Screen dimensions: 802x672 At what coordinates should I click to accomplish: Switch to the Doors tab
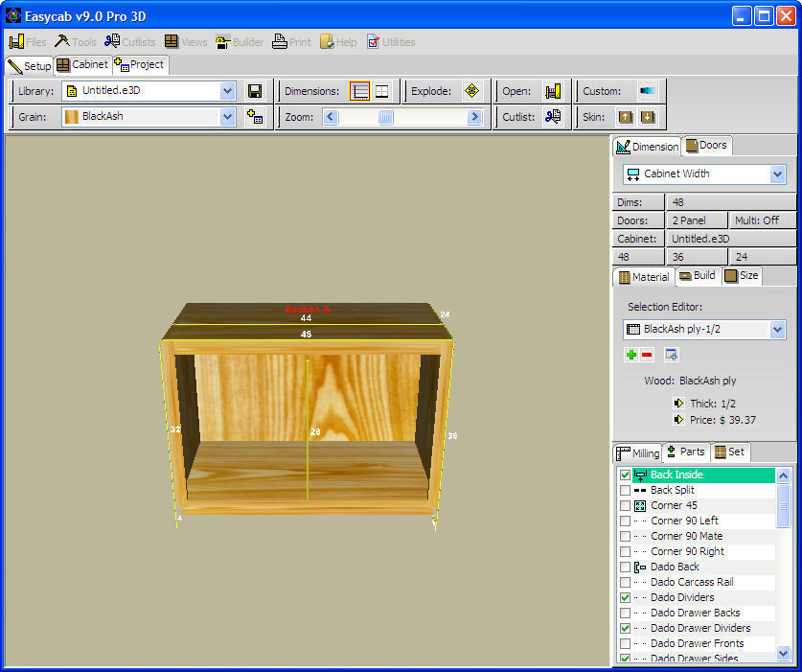click(707, 146)
